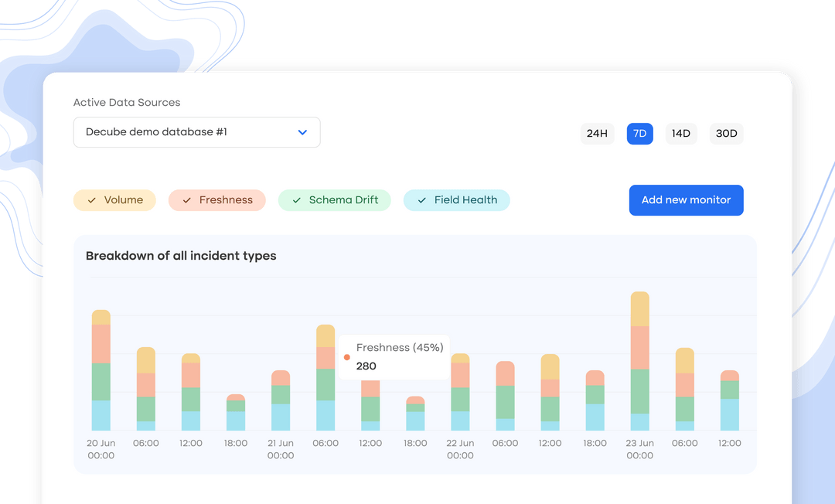Screen dimensions: 835x504
Task: Disable the Freshness monitor filter
Action: [x=216, y=200]
